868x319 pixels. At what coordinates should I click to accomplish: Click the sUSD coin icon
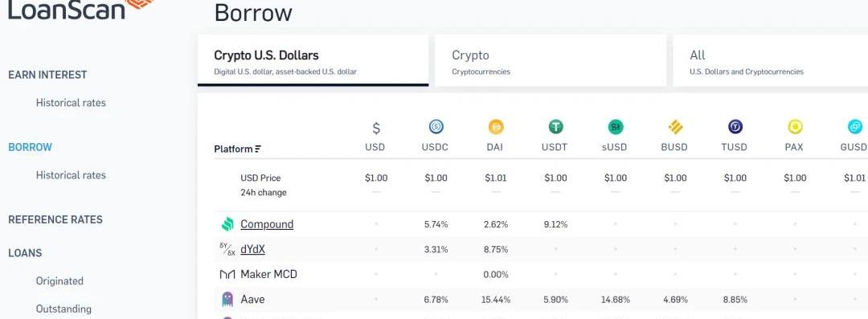(x=616, y=128)
